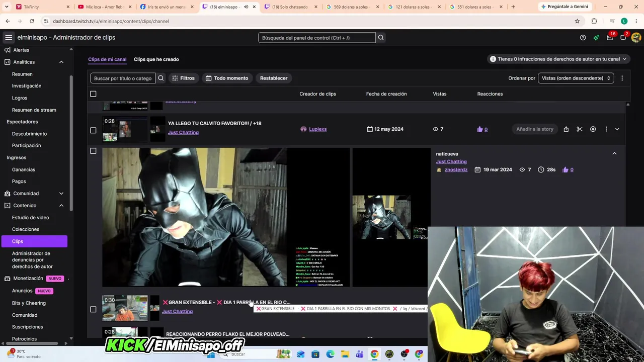Open the hamburger navigation menu
The height and width of the screenshot is (362, 644).
coord(9,38)
